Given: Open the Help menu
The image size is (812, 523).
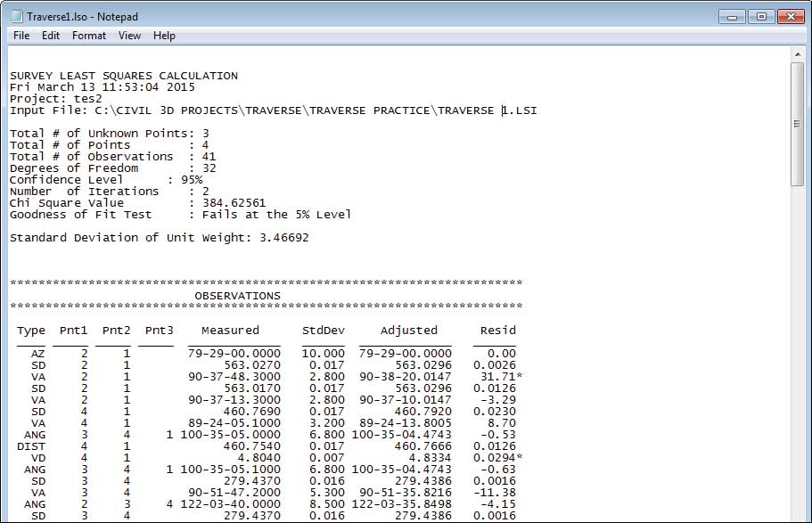Looking at the screenshot, I should [x=164, y=36].
